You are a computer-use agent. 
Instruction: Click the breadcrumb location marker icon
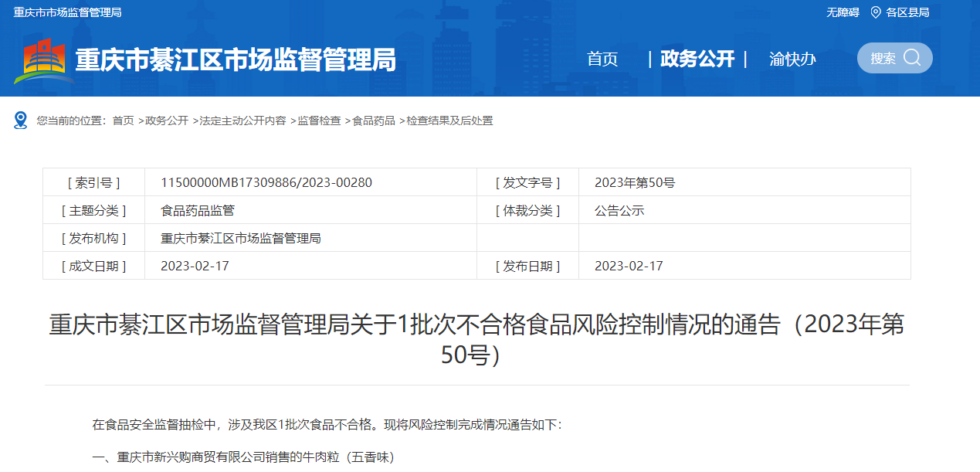click(x=21, y=121)
